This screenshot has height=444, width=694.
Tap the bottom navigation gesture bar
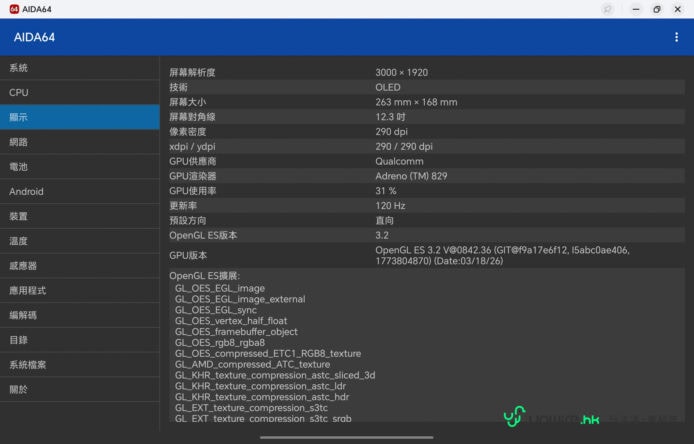(x=347, y=437)
